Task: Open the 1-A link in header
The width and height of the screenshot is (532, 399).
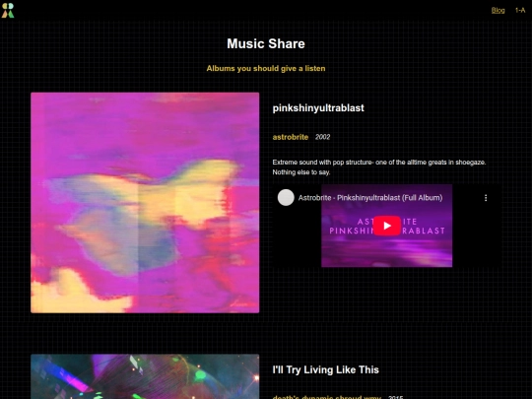Action: tap(520, 10)
